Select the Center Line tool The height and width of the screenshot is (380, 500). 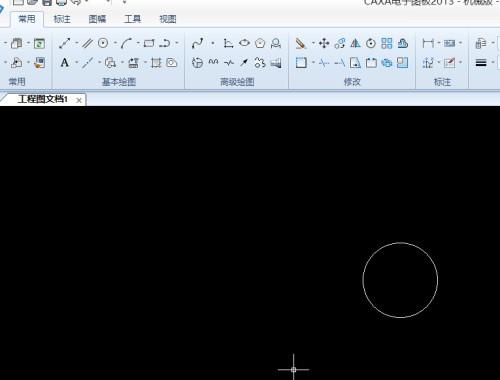coord(87,63)
